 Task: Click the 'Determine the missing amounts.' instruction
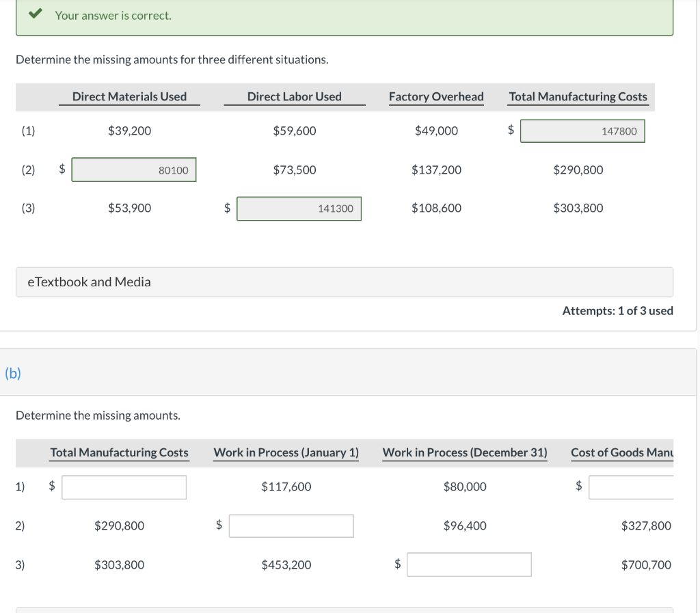pos(98,416)
